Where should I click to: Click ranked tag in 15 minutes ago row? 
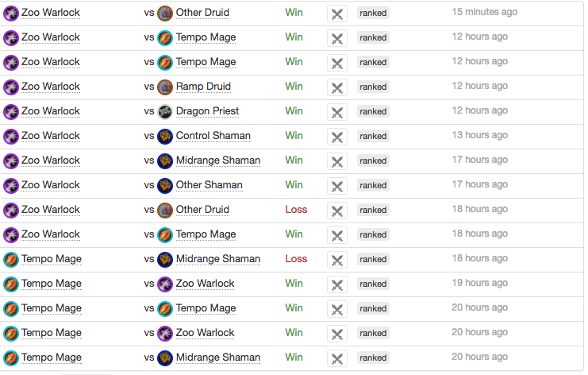tap(373, 14)
